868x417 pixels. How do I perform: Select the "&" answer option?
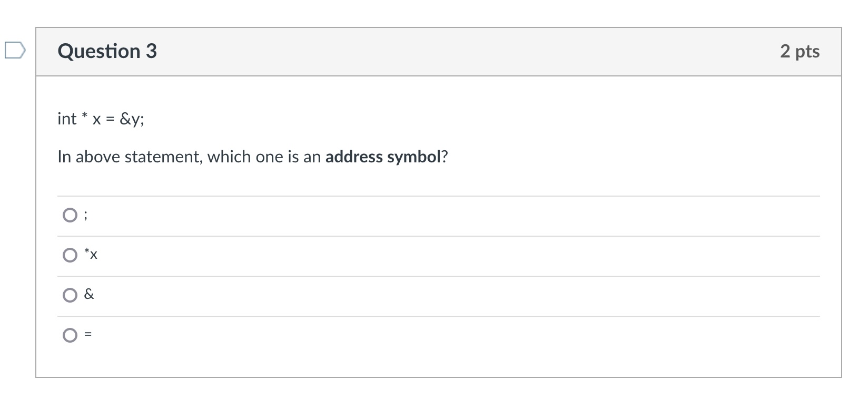70,295
